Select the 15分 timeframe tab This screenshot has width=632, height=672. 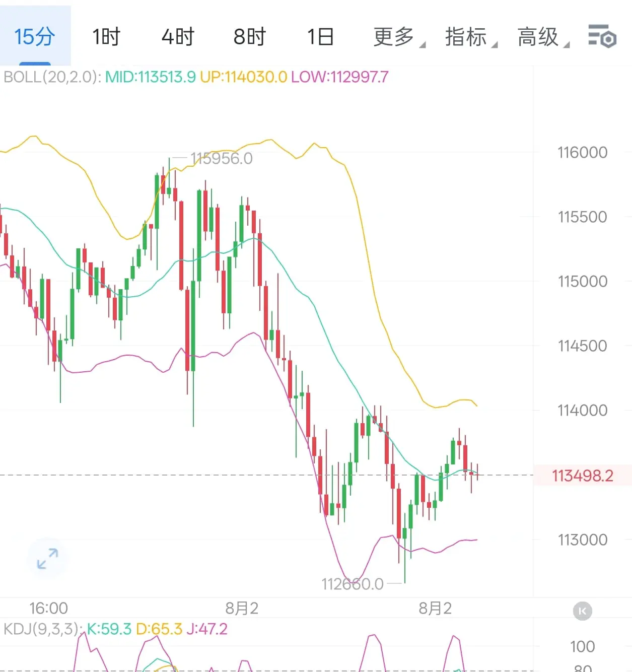pos(35,36)
